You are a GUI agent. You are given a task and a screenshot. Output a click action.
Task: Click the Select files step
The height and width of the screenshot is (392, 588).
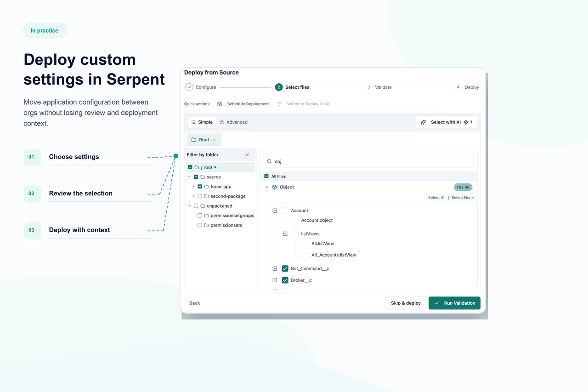coord(292,87)
